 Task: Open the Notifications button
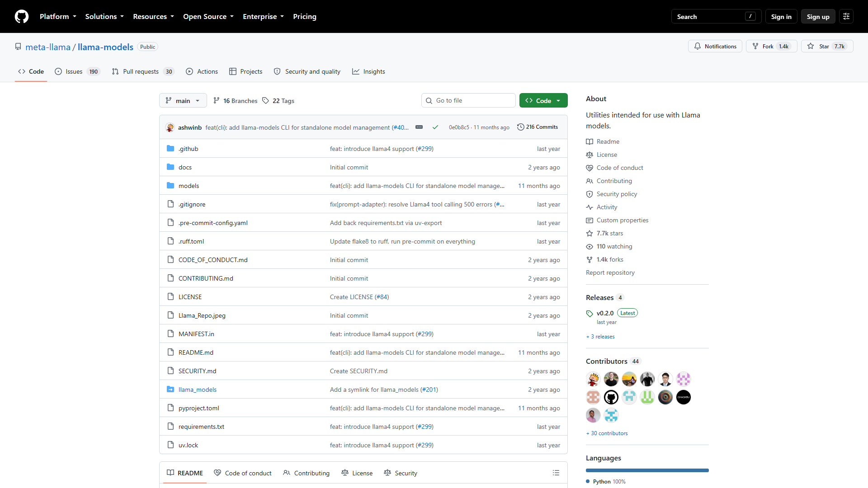pos(715,47)
